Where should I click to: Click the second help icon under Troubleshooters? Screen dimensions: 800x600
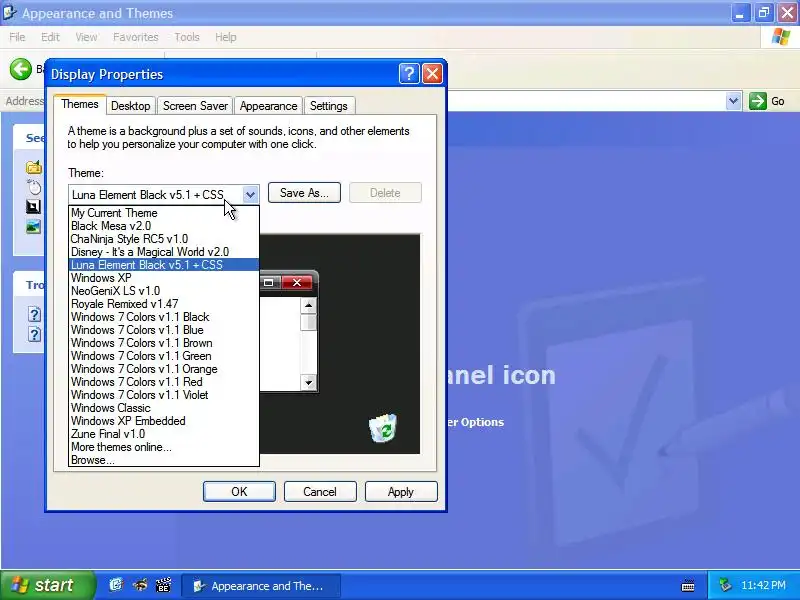[34, 334]
